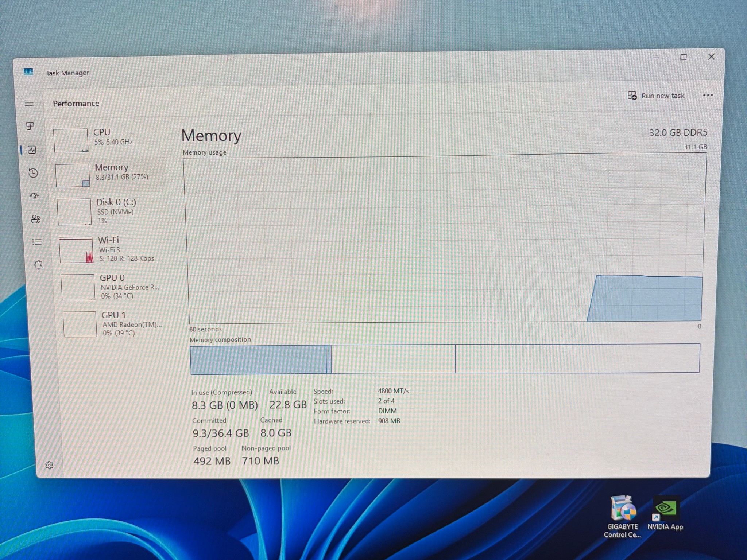Click the "2 of 4" slots used value
Screen dimensions: 747x560
[x=386, y=401]
